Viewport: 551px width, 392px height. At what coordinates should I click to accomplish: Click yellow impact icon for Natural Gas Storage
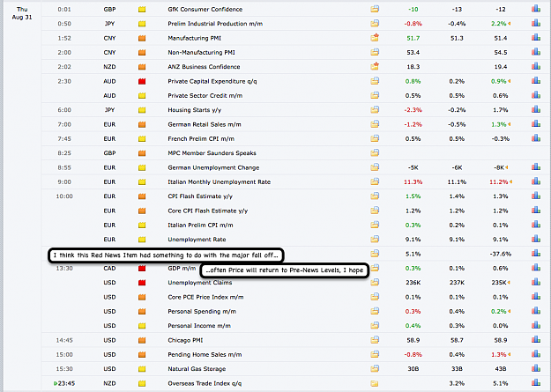pyautogui.click(x=142, y=369)
